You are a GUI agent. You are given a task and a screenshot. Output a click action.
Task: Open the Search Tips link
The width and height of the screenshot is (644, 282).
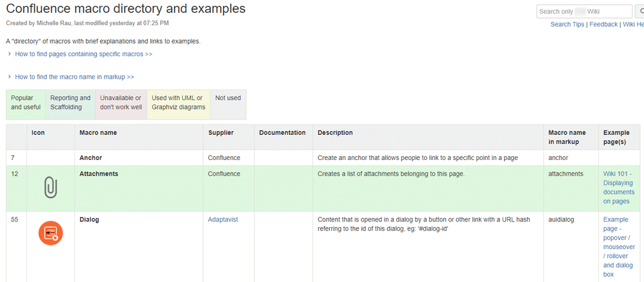(x=567, y=25)
